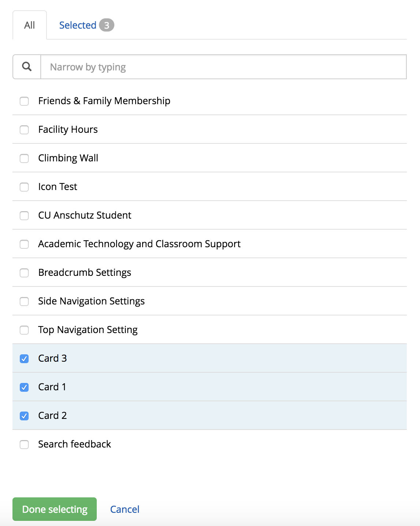The height and width of the screenshot is (526, 420).
Task: Uncheck the Card 2 checkbox
Action: pos(24,416)
